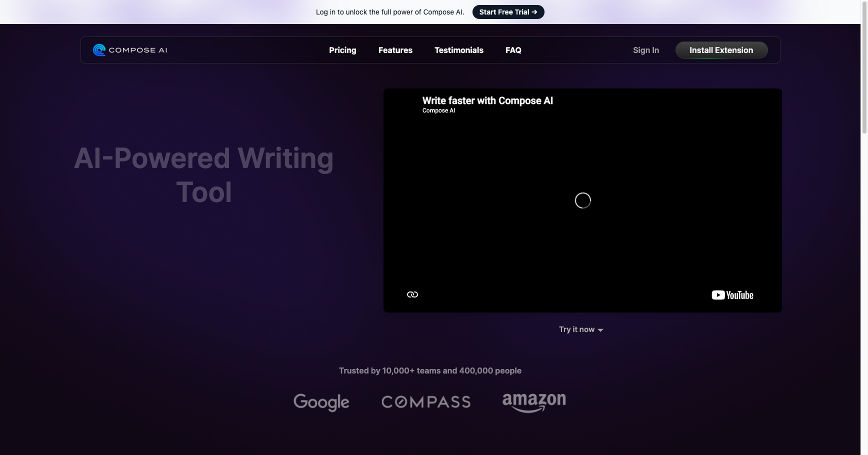Open Pricing from the navigation bar
This screenshot has height=455, width=868.
(342, 50)
